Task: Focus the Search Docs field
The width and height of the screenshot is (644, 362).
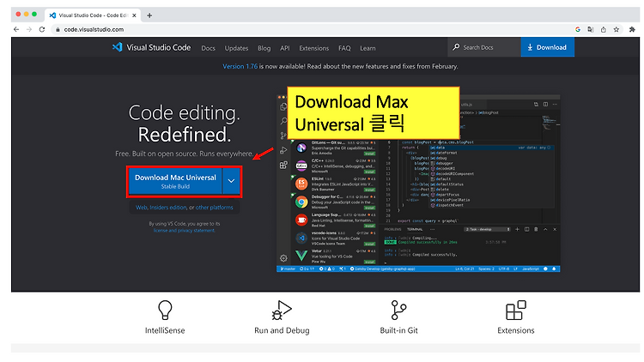Action: pyautogui.click(x=484, y=47)
